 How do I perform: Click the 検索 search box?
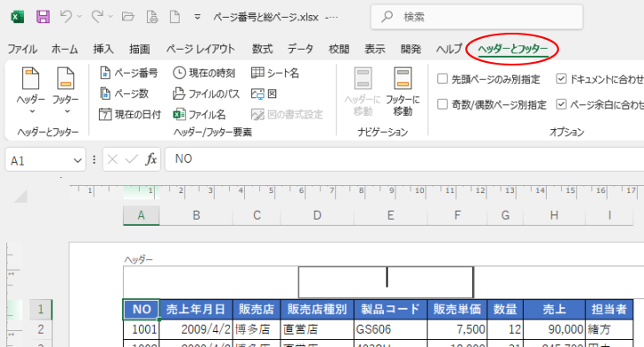(477, 17)
